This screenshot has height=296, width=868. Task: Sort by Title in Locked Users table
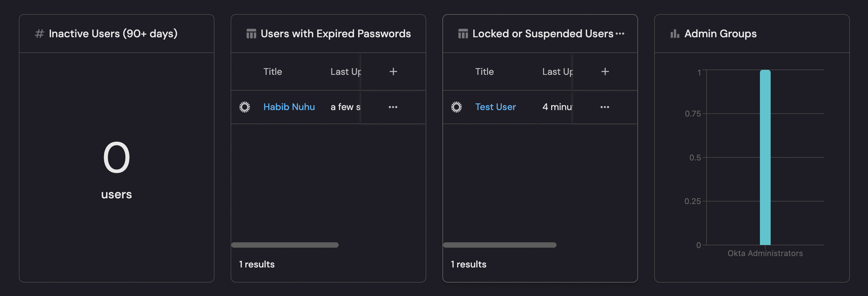coord(484,71)
